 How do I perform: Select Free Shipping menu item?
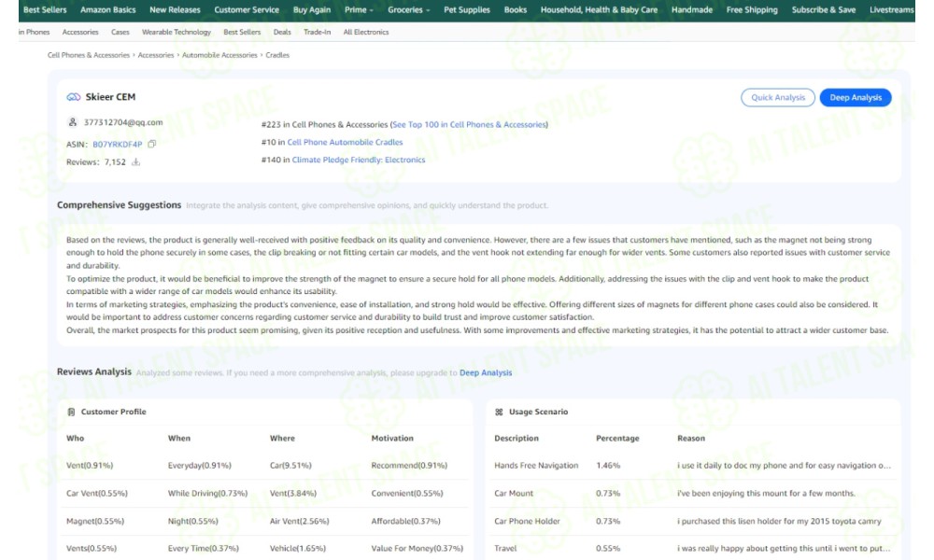tap(752, 10)
